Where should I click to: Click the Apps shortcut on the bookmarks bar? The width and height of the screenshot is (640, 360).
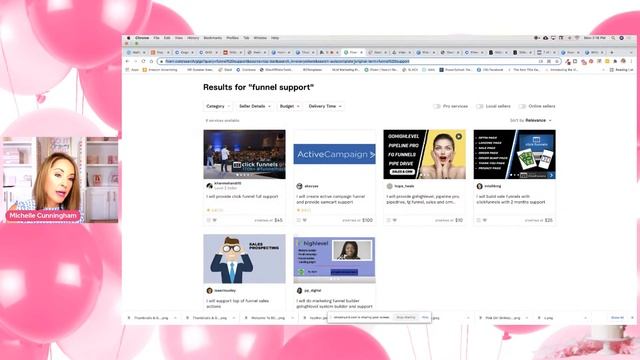coord(133,70)
